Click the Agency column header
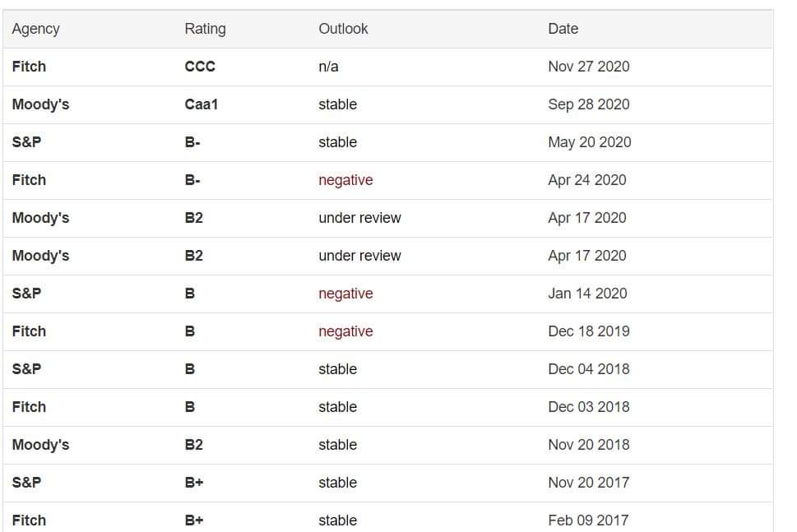This screenshot has width=797, height=532. pyautogui.click(x=36, y=29)
